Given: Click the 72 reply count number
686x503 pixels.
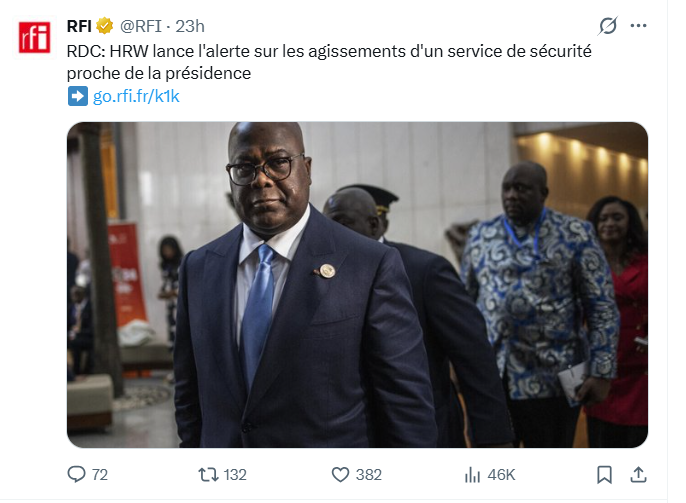Looking at the screenshot, I should 100,475.
